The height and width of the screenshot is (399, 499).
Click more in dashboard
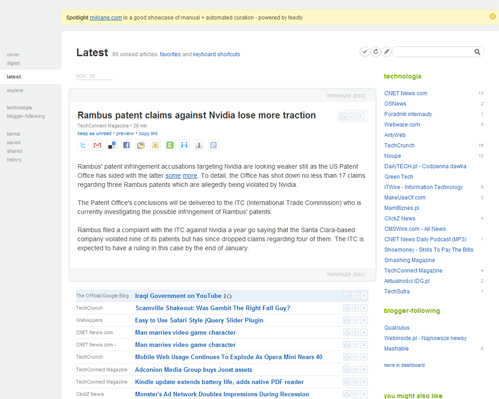[x=404, y=365]
